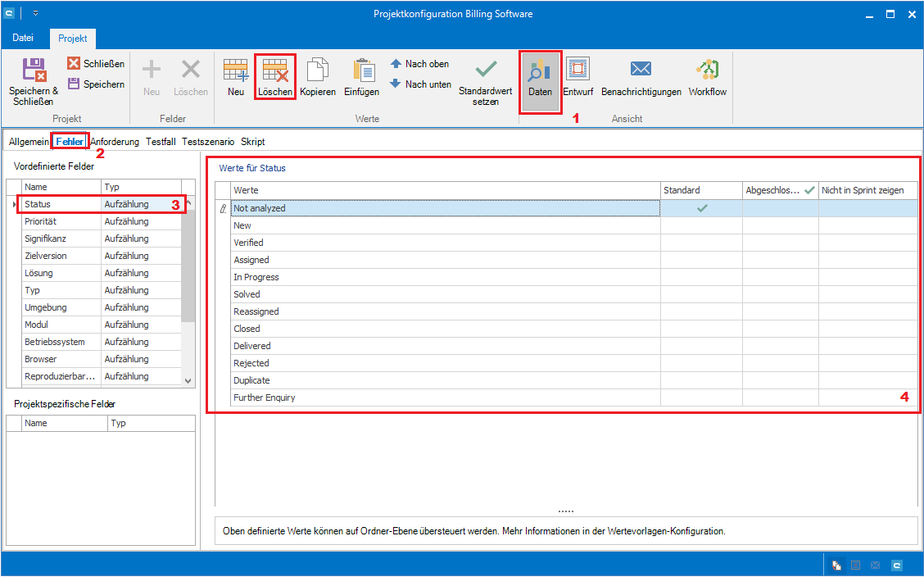Screen dimensions: 924x577
Task: Open the Workflow view
Action: click(707, 76)
